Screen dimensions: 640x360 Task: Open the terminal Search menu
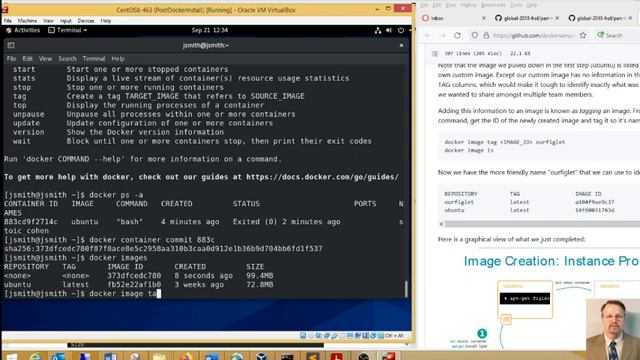click(x=67, y=59)
